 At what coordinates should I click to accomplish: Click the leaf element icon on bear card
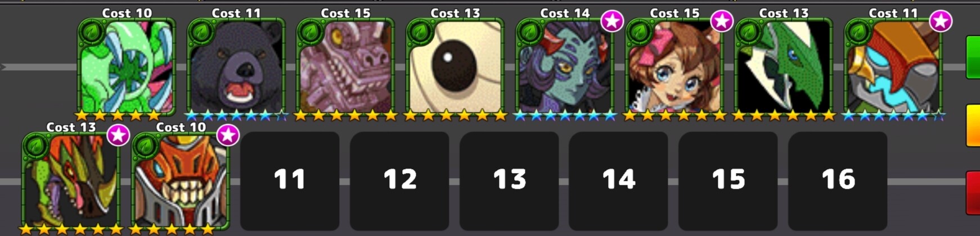pos(201,32)
